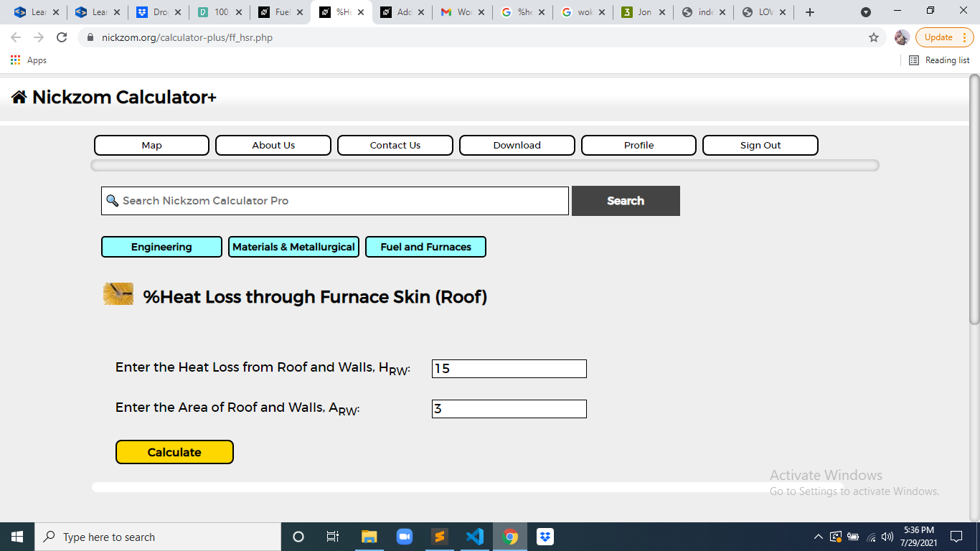Select the Materials & Metallurgical breadcrumb

293,247
